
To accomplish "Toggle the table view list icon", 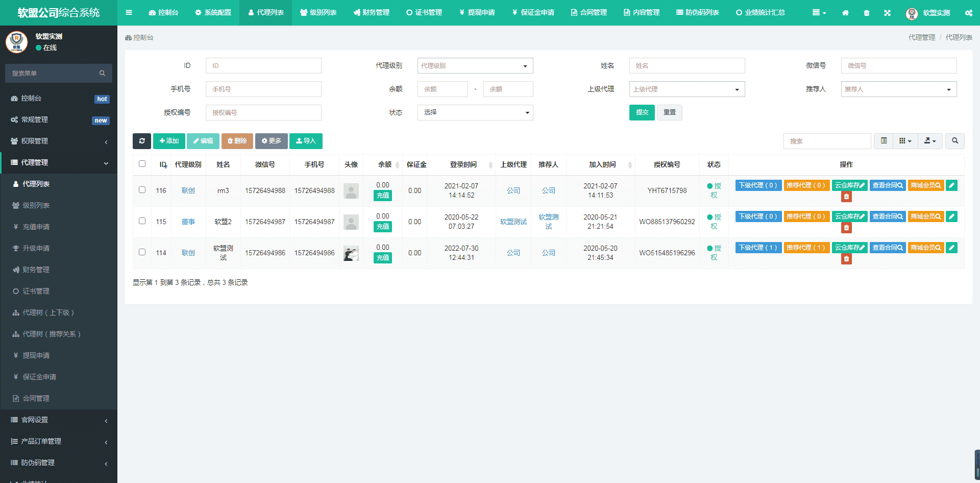I will click(884, 141).
